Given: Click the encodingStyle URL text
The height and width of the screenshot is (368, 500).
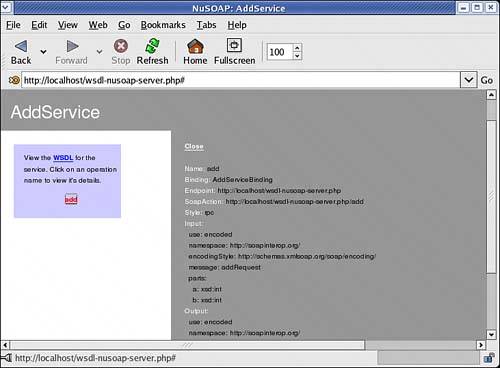Looking at the screenshot, I should 307,256.
